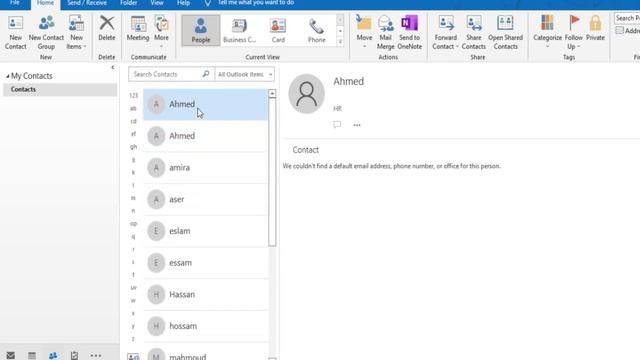Image resolution: width=640 pixels, height=360 pixels.
Task: Open the Help tab
Action: point(183,3)
